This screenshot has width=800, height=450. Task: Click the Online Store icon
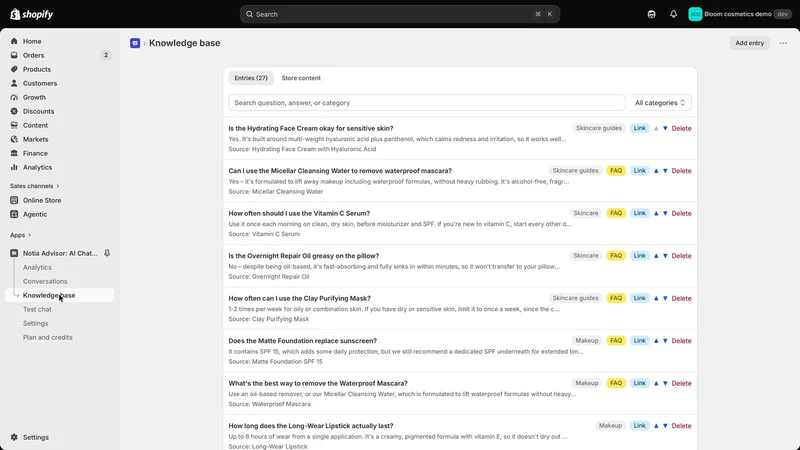(x=14, y=201)
